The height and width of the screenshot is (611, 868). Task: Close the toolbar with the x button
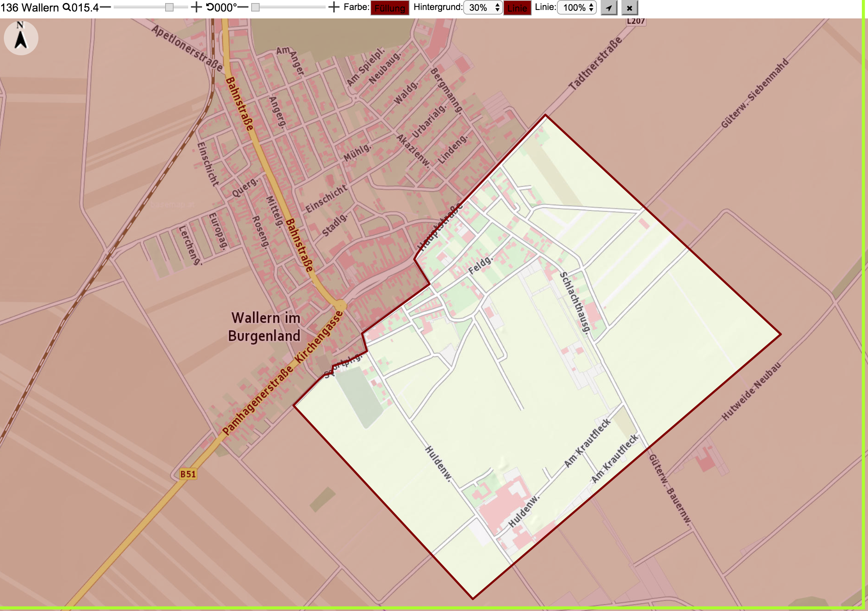(629, 8)
